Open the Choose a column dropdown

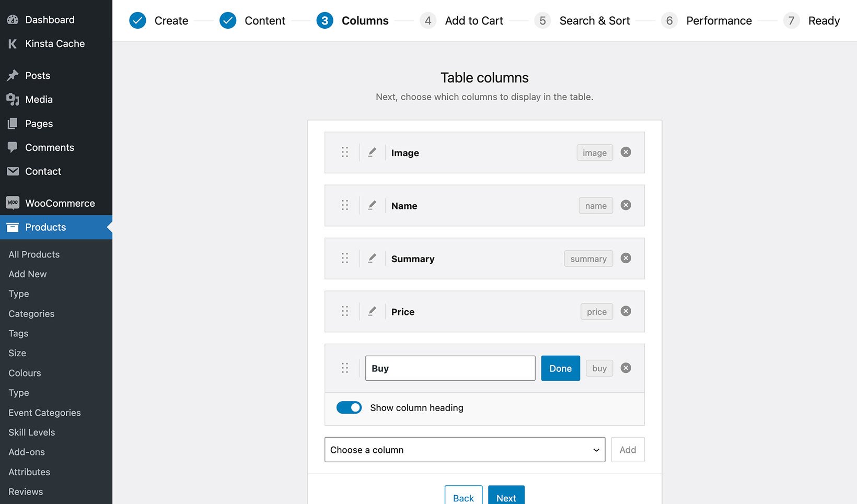click(x=464, y=450)
